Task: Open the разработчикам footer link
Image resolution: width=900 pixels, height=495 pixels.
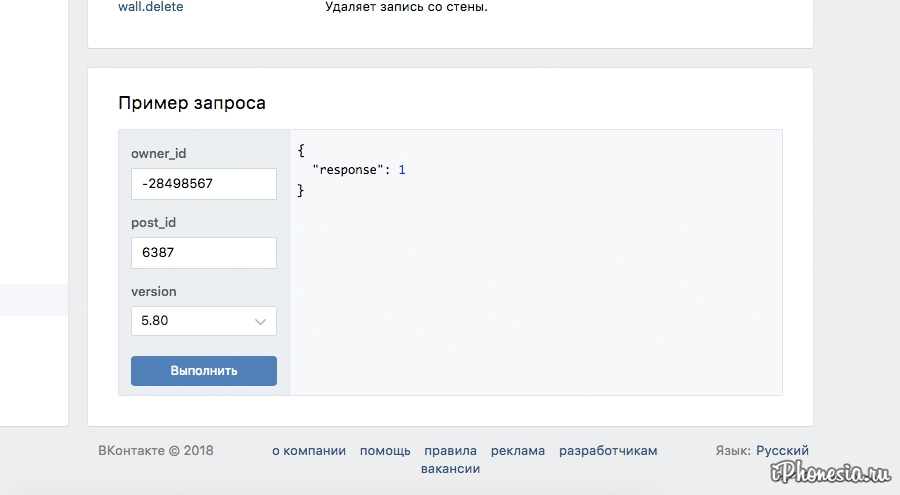Action: (608, 451)
